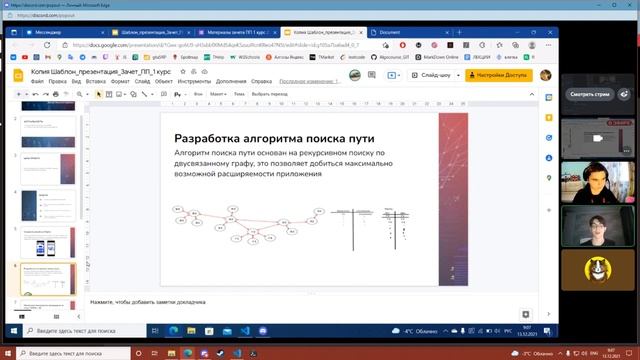The width and height of the screenshot is (640, 360).
Task: Add a side panel add-on with plus
Action: point(549,210)
